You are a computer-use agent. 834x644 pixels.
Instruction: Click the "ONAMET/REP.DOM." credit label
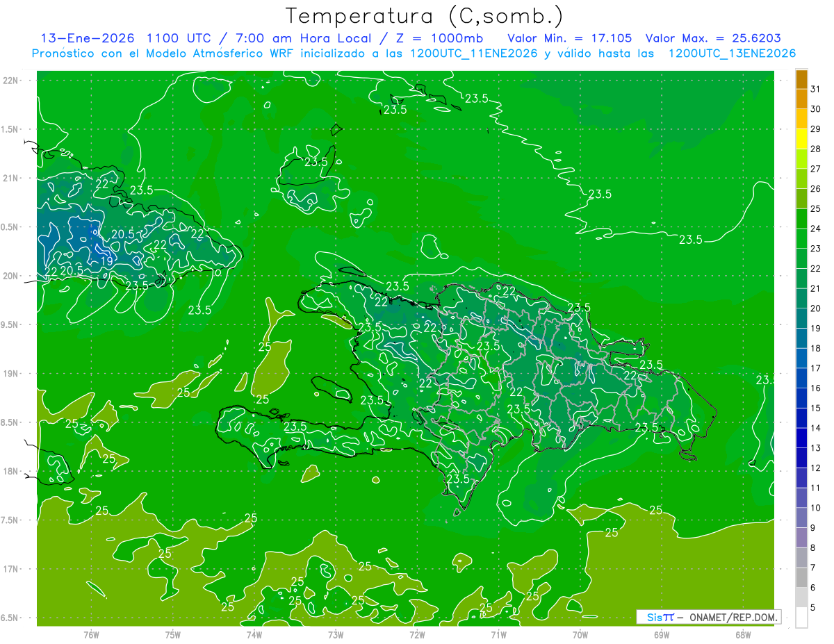coord(733,617)
